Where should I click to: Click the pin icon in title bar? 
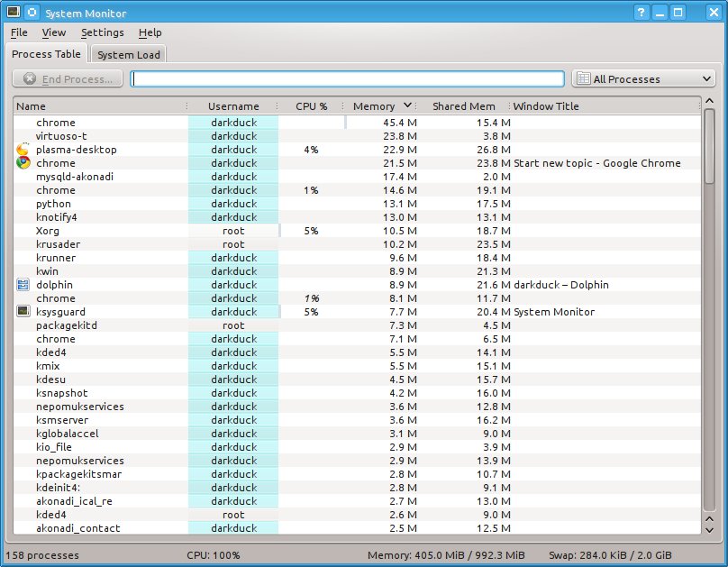[x=32, y=13]
